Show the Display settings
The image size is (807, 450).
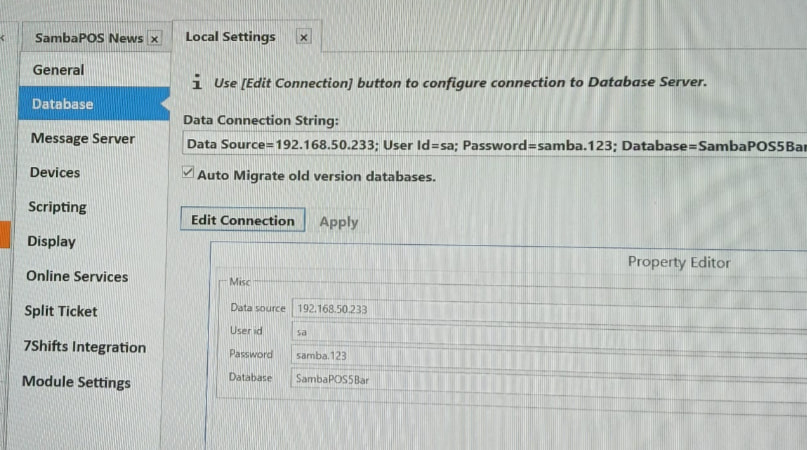(x=51, y=242)
